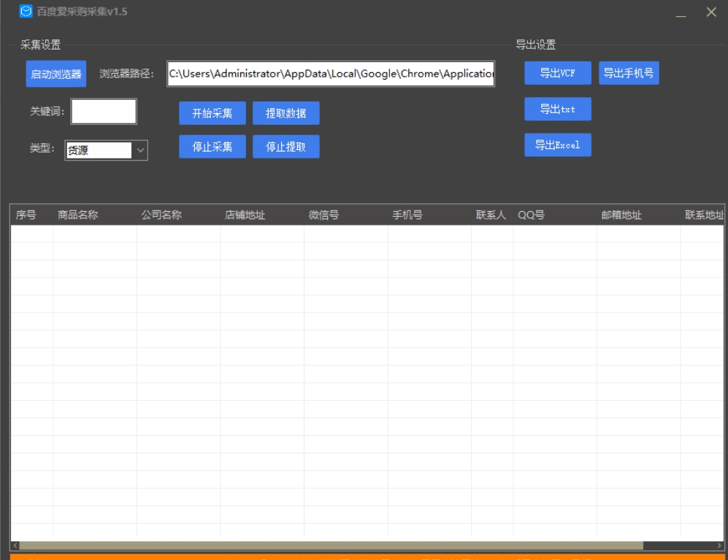Click the 百度爱采购 app icon in title bar
This screenshot has width=728, height=560.
(26, 12)
